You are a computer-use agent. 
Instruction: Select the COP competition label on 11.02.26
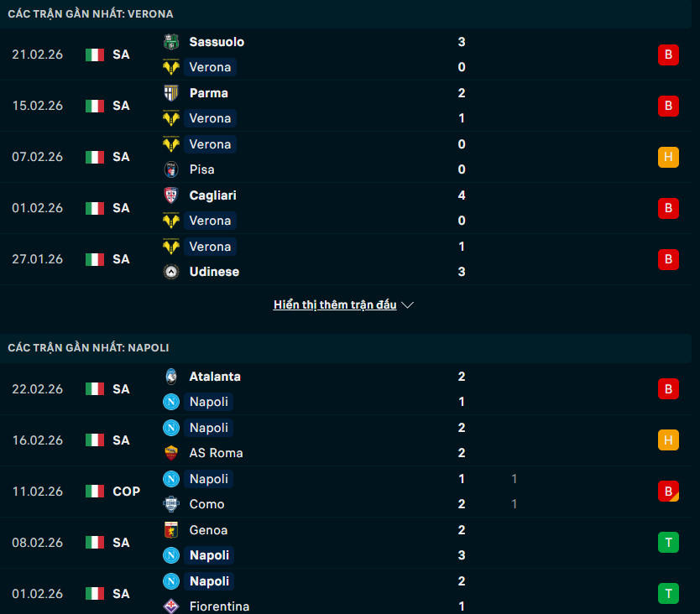tap(126, 492)
